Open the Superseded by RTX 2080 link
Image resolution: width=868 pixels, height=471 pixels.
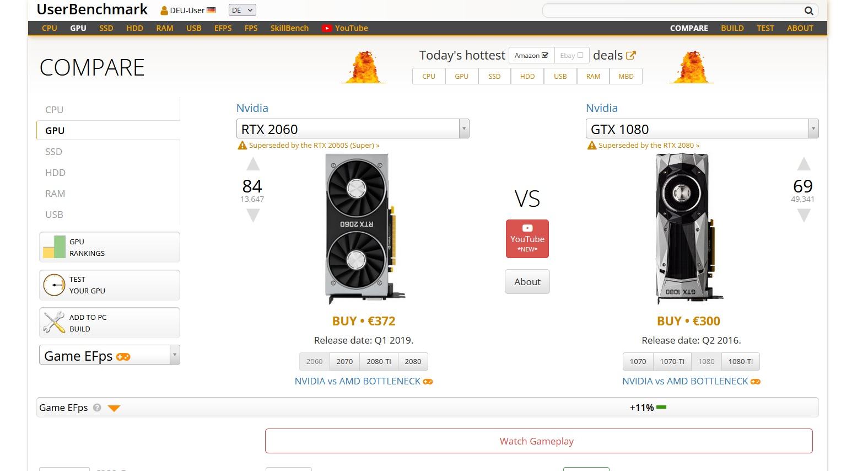point(649,146)
